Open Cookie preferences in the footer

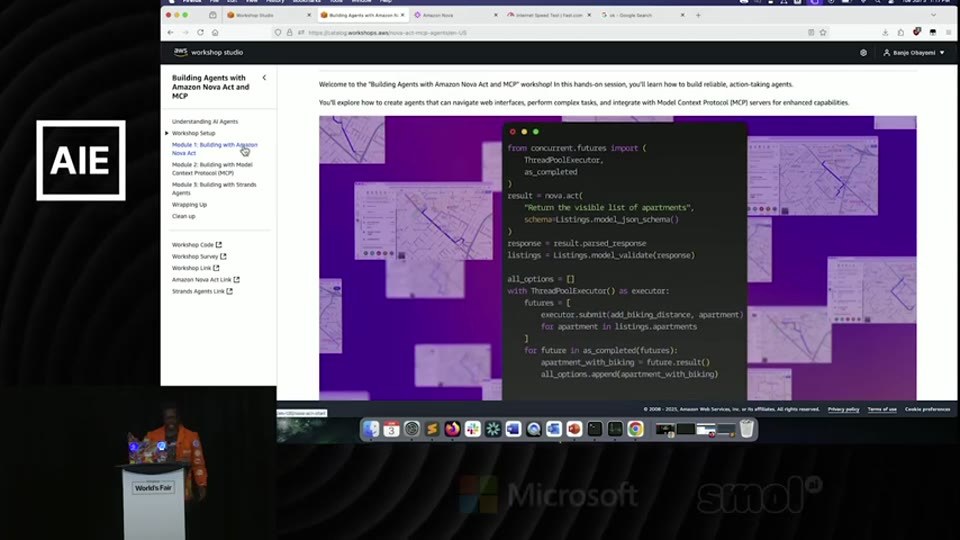coord(927,409)
